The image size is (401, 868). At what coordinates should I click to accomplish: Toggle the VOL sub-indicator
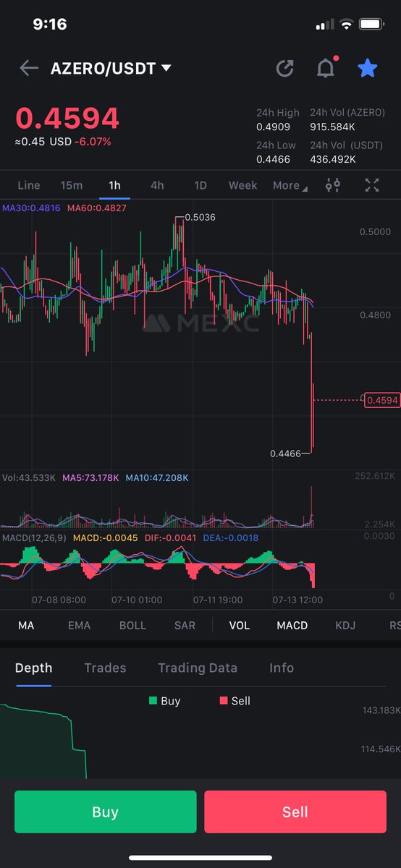(240, 625)
